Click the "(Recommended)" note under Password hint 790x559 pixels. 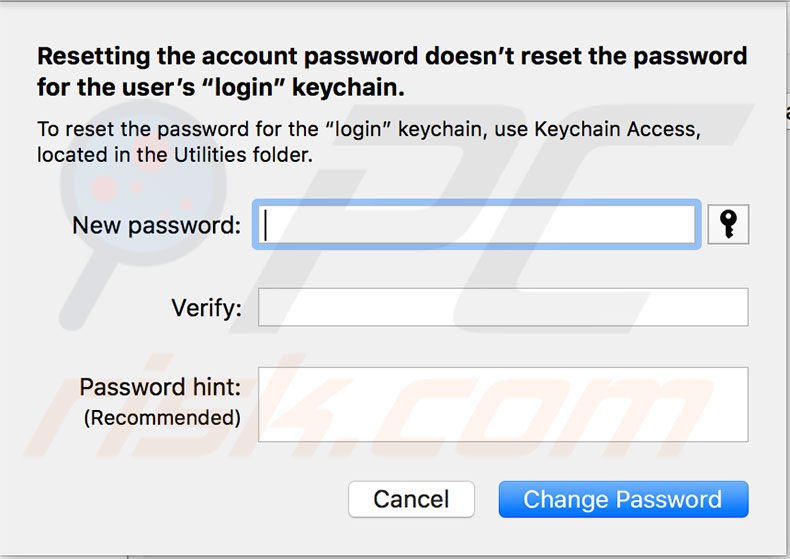(x=162, y=418)
